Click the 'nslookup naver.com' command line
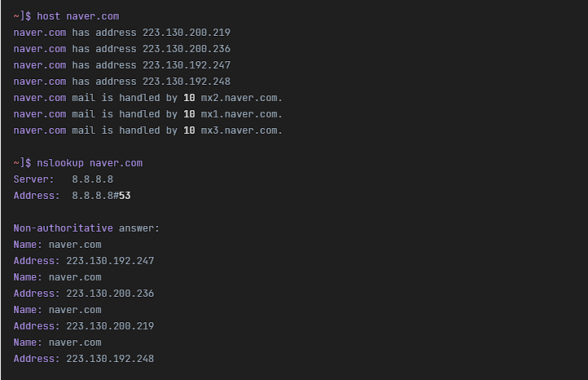Image resolution: width=588 pixels, height=380 pixels. [78, 163]
